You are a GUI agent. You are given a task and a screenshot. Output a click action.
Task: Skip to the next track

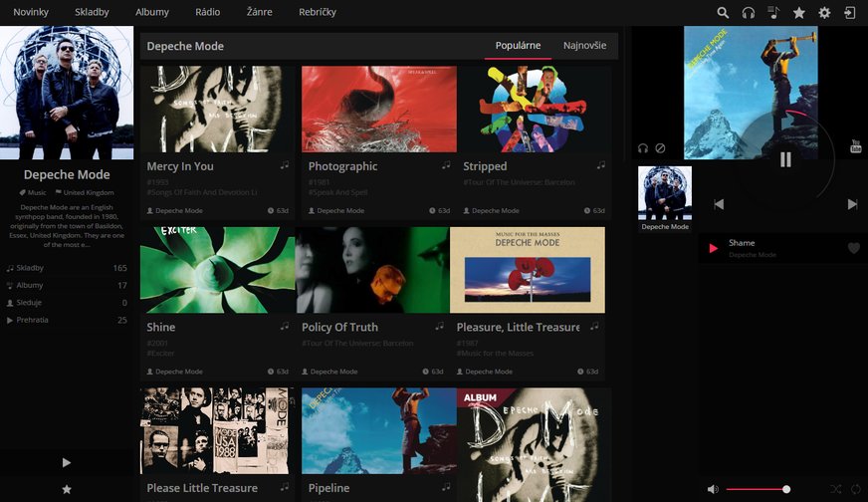pyautogui.click(x=852, y=204)
